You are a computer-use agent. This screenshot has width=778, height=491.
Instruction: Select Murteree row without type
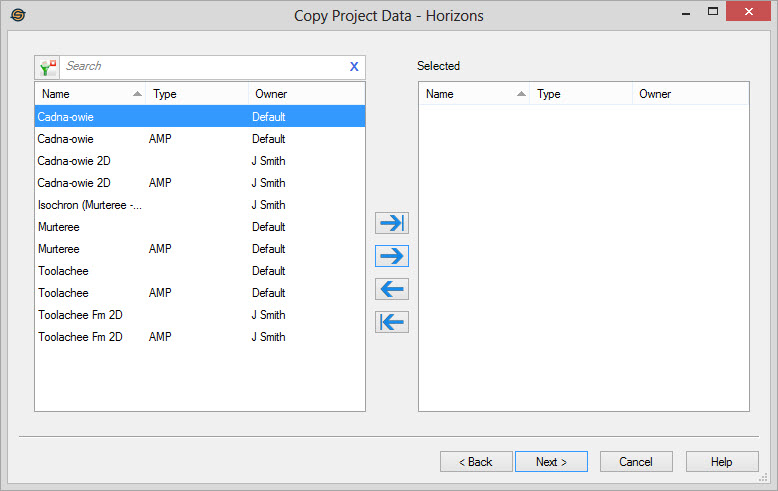pos(200,227)
